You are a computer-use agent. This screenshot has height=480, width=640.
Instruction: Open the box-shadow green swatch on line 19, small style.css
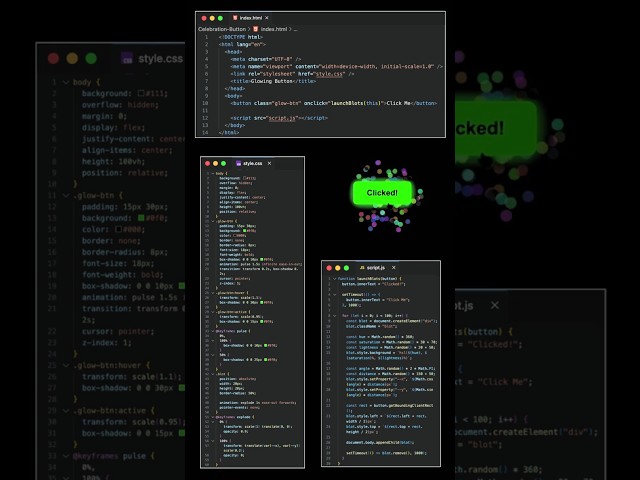pyautogui.click(x=261, y=260)
